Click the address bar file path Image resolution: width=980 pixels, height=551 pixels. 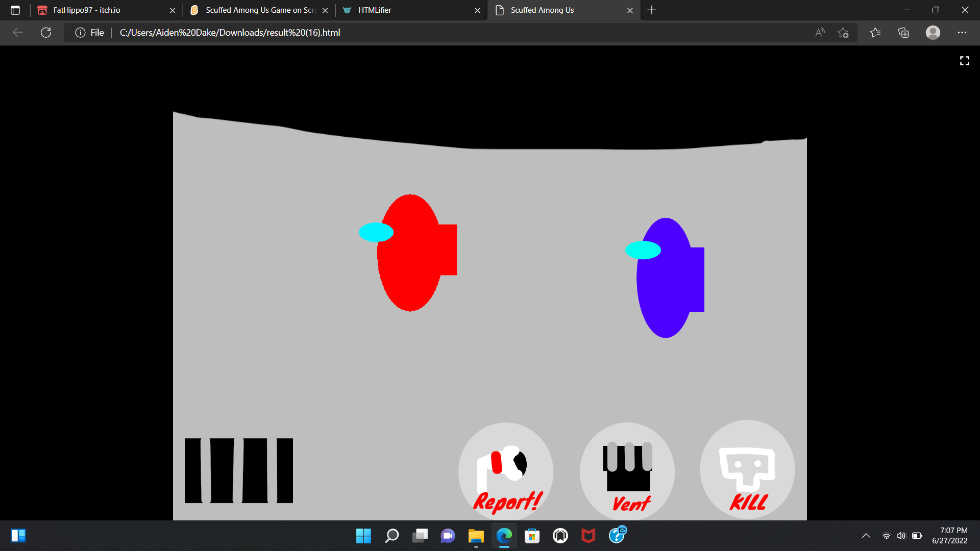(x=230, y=33)
